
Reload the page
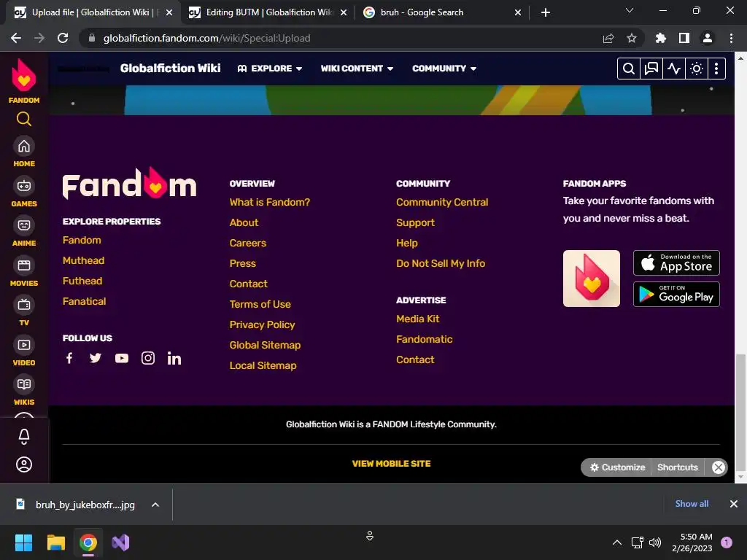pos(63,38)
